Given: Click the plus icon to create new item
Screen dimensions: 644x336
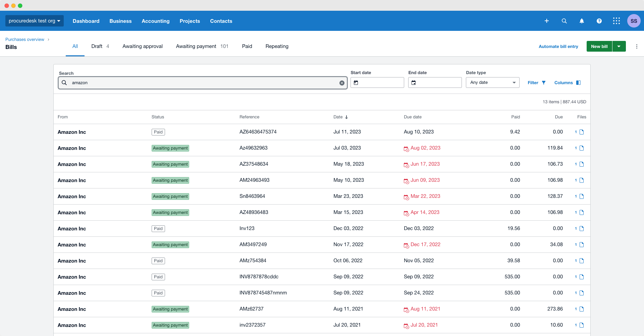Looking at the screenshot, I should point(546,21).
